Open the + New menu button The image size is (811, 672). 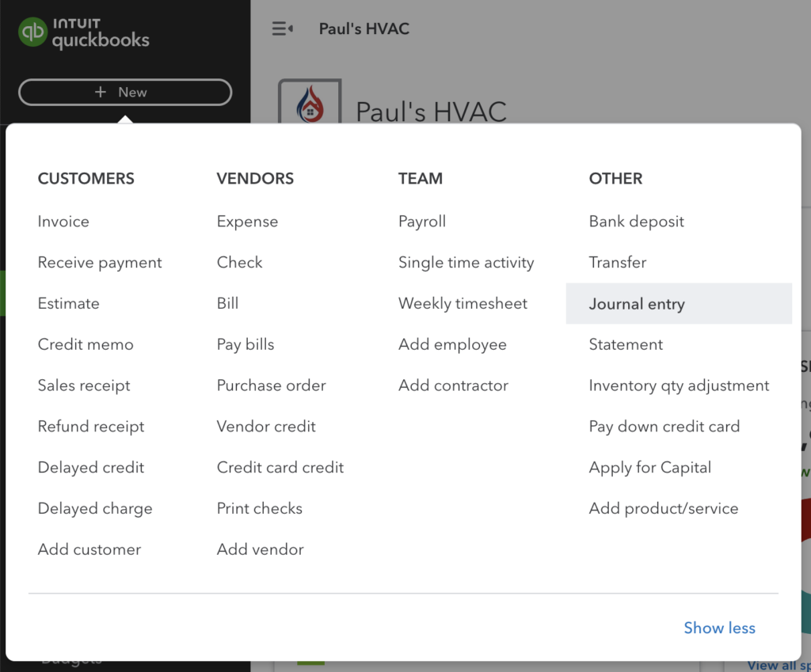tap(124, 92)
